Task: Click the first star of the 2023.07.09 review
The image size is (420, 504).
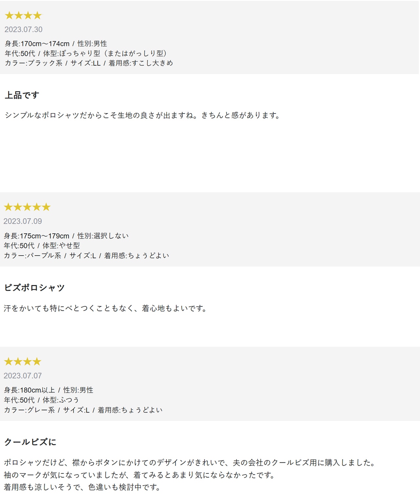Action: pos(8,207)
